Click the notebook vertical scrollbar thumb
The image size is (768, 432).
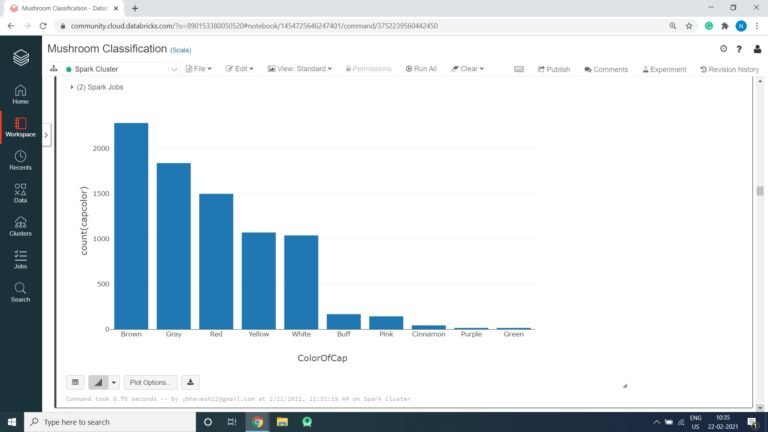point(760,191)
